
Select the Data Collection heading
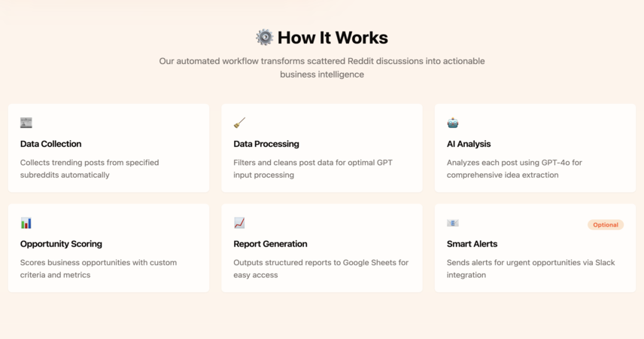[x=51, y=144]
